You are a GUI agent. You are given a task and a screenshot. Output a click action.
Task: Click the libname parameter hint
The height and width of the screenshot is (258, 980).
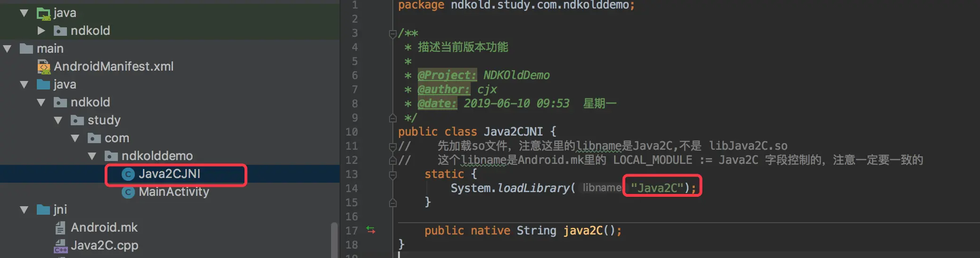[602, 188]
